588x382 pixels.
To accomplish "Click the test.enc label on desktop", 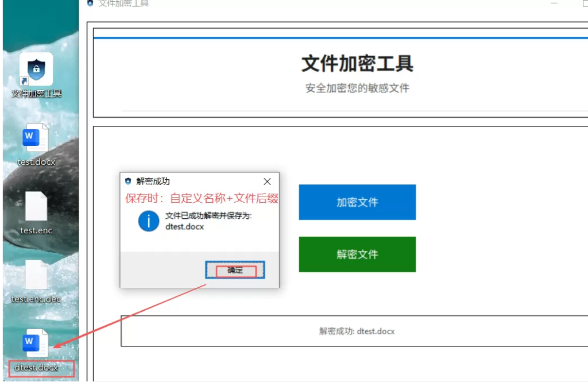I will pos(36,230).
